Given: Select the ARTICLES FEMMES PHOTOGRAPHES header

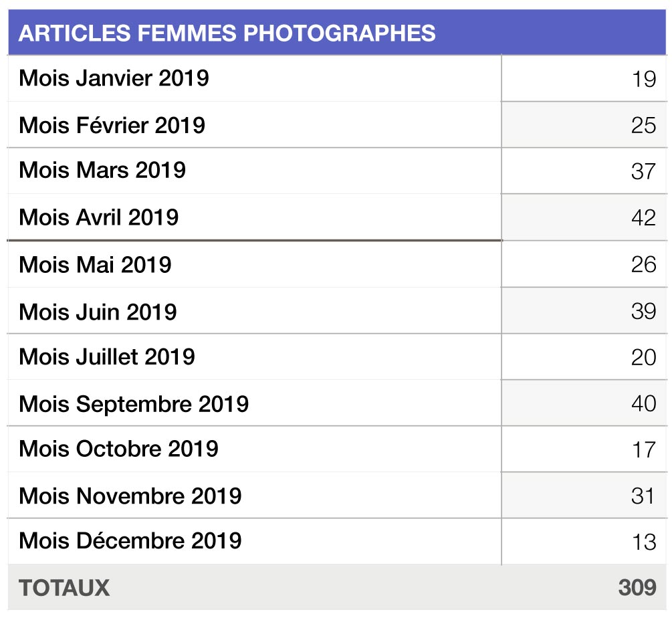Looking at the screenshot, I should [x=337, y=33].
